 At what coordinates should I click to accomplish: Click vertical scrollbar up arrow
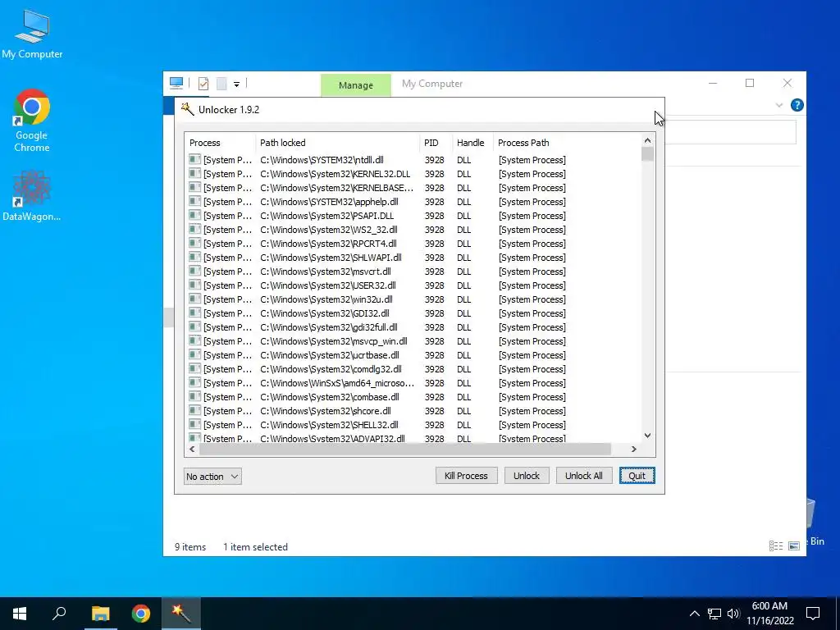pos(648,140)
